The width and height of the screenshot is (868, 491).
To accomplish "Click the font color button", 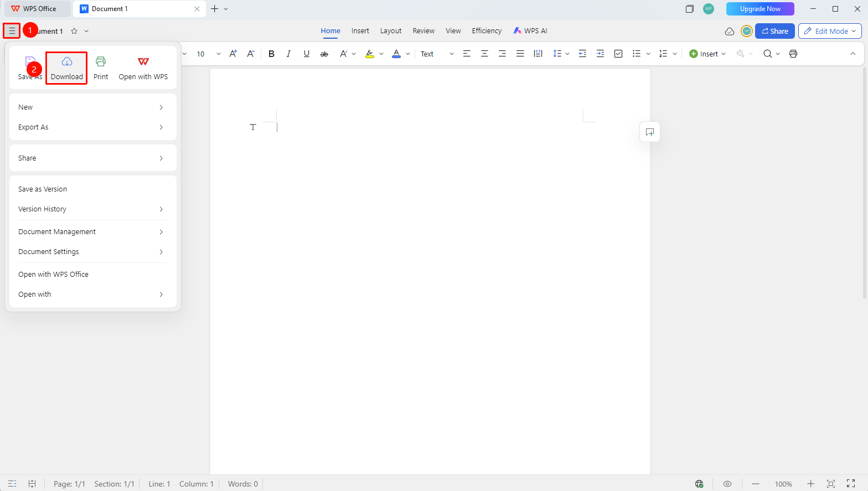I will pos(396,54).
